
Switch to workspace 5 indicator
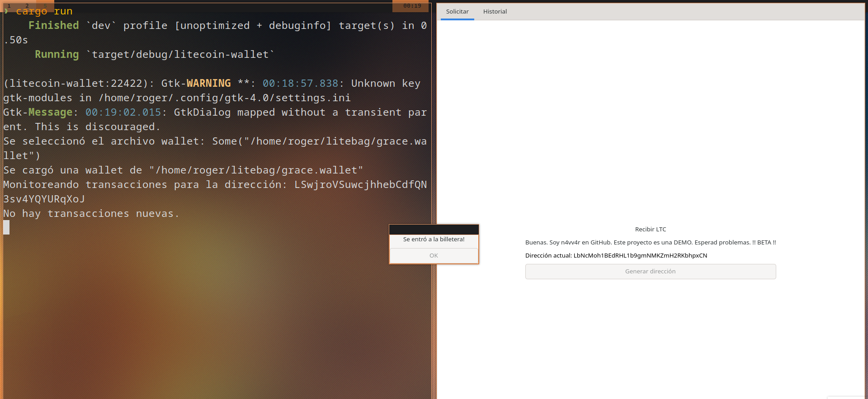[x=45, y=6]
